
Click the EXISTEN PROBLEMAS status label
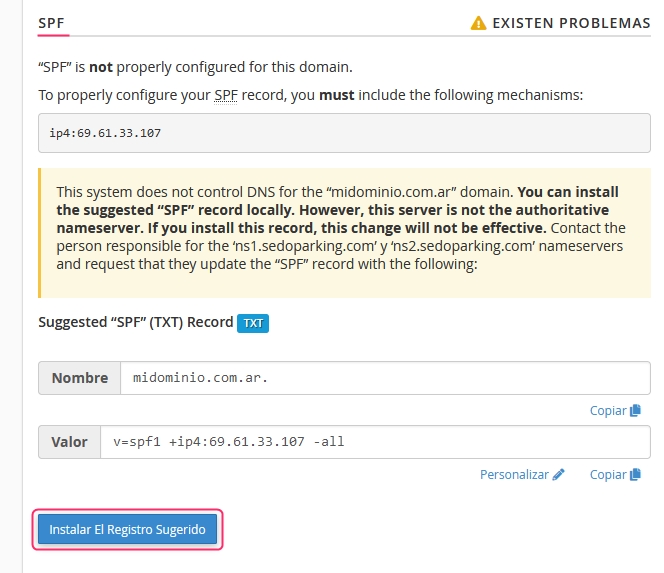click(571, 23)
